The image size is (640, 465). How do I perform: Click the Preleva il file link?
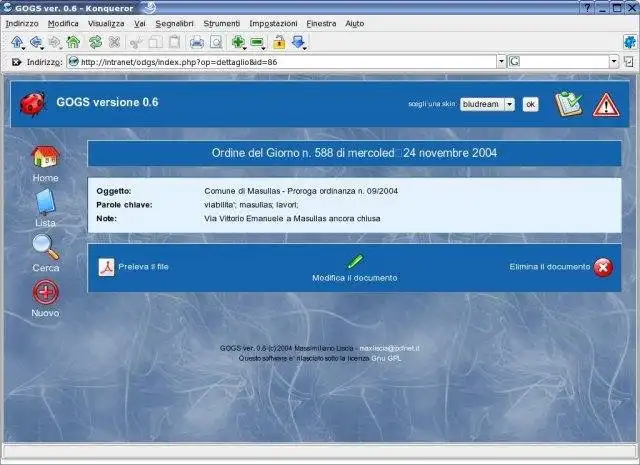pyautogui.click(x=143, y=267)
